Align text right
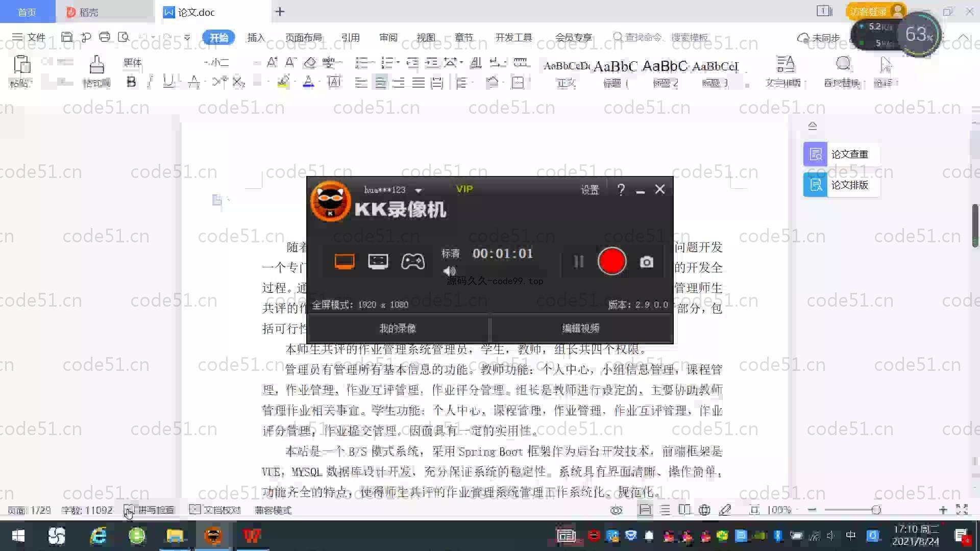This screenshot has width=980, height=551. (399, 83)
